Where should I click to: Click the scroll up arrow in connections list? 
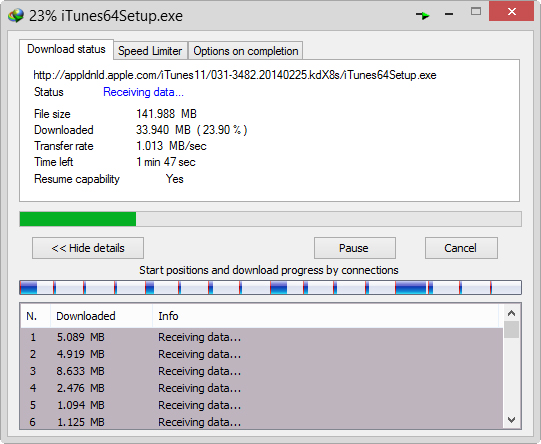(x=511, y=313)
